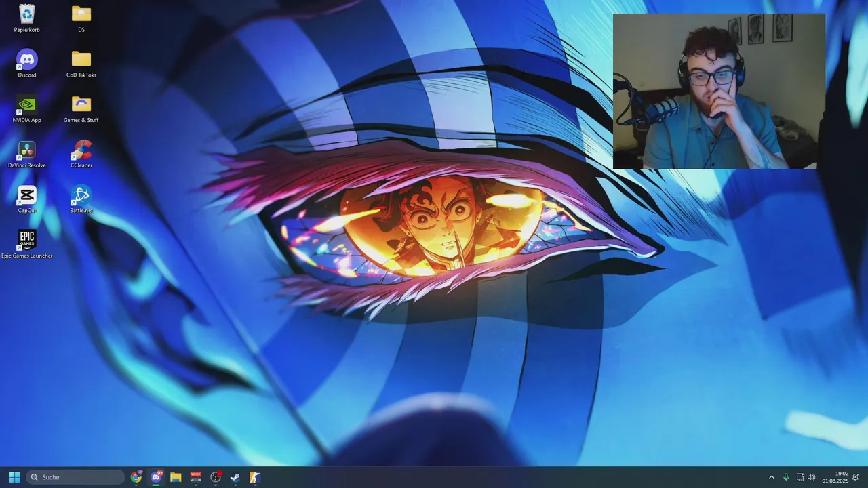The height and width of the screenshot is (488, 868).
Task: Select the NVIDIA App shortcut
Action: click(x=27, y=109)
